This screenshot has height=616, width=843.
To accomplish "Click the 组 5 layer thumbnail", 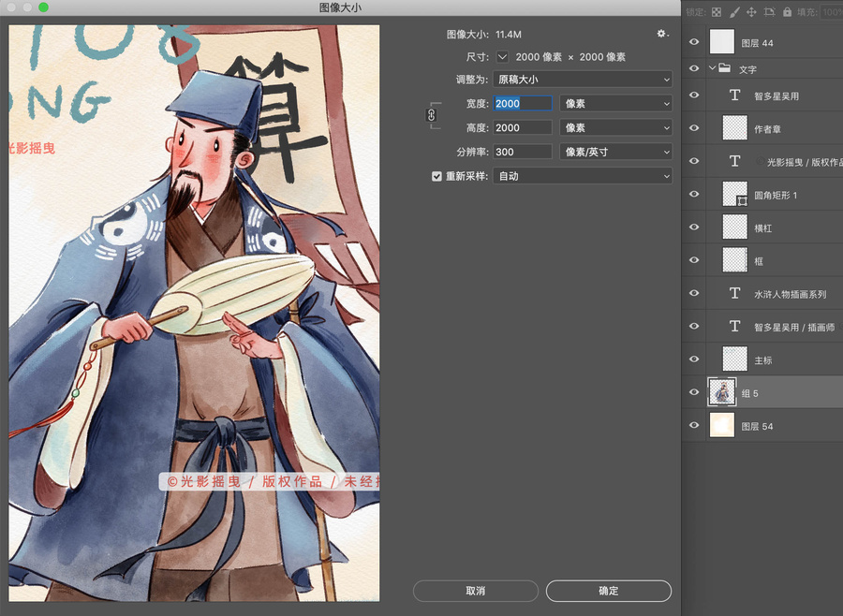I will click(x=721, y=392).
